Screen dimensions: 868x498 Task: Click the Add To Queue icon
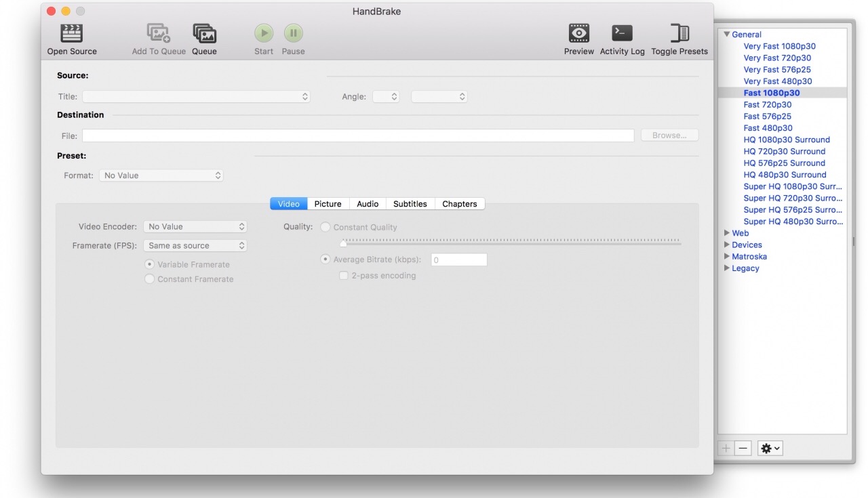click(x=159, y=33)
